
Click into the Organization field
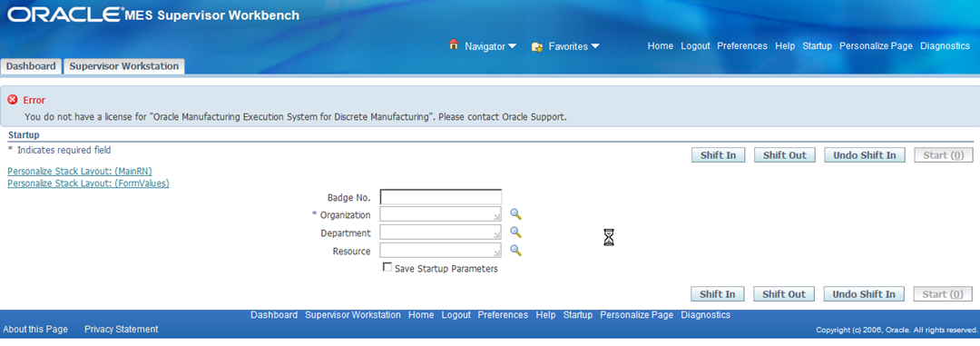tap(441, 214)
